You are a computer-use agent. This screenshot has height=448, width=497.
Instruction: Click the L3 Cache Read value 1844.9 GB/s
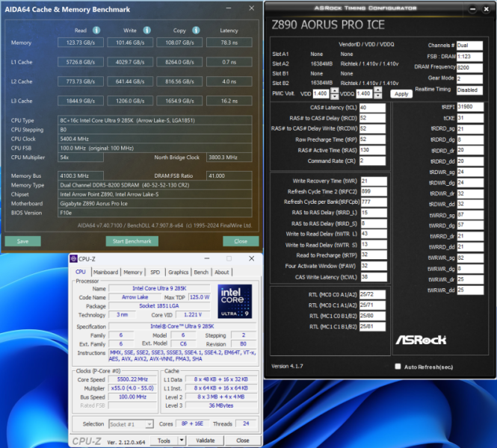(x=81, y=101)
